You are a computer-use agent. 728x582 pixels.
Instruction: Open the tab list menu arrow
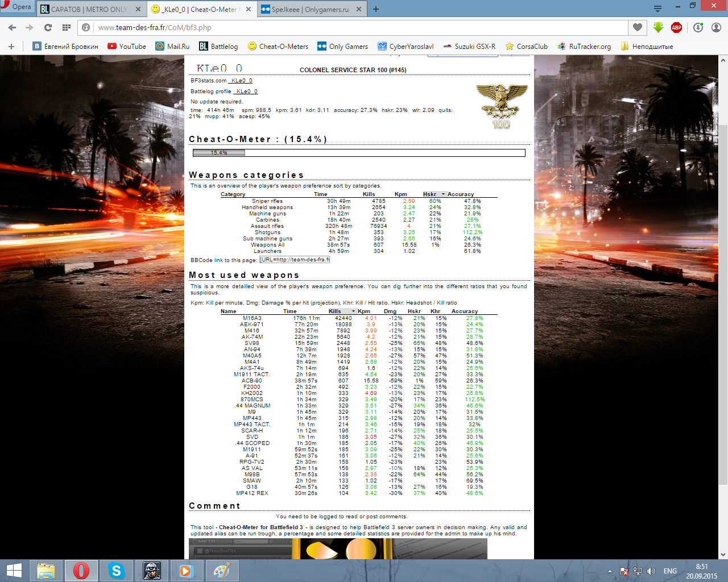click(657, 9)
